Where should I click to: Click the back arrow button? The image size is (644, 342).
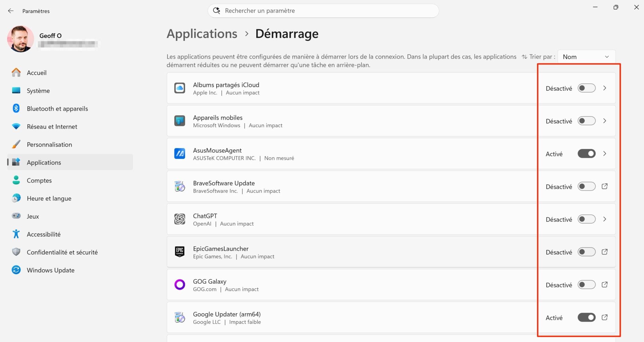tap(11, 10)
